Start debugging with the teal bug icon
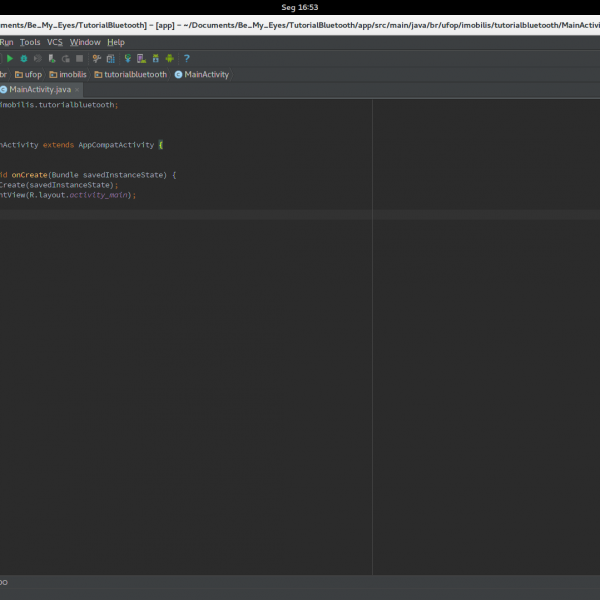 coord(24,59)
